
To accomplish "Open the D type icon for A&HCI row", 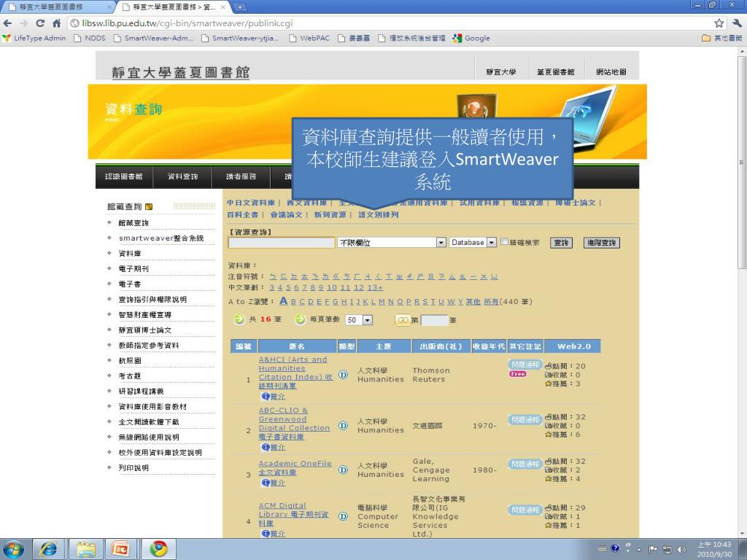I will click(343, 375).
